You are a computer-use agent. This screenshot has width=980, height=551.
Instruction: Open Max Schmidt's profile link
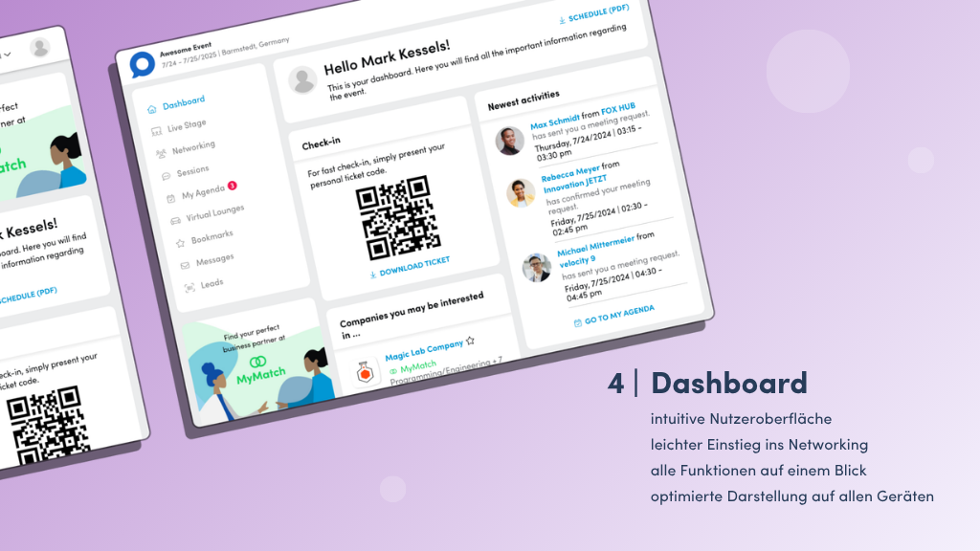(x=554, y=121)
